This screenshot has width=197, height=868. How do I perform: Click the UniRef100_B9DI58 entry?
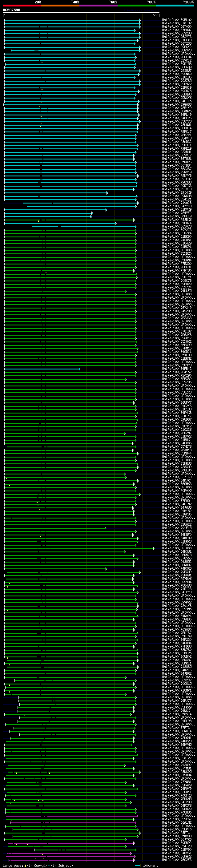click(177, 64)
